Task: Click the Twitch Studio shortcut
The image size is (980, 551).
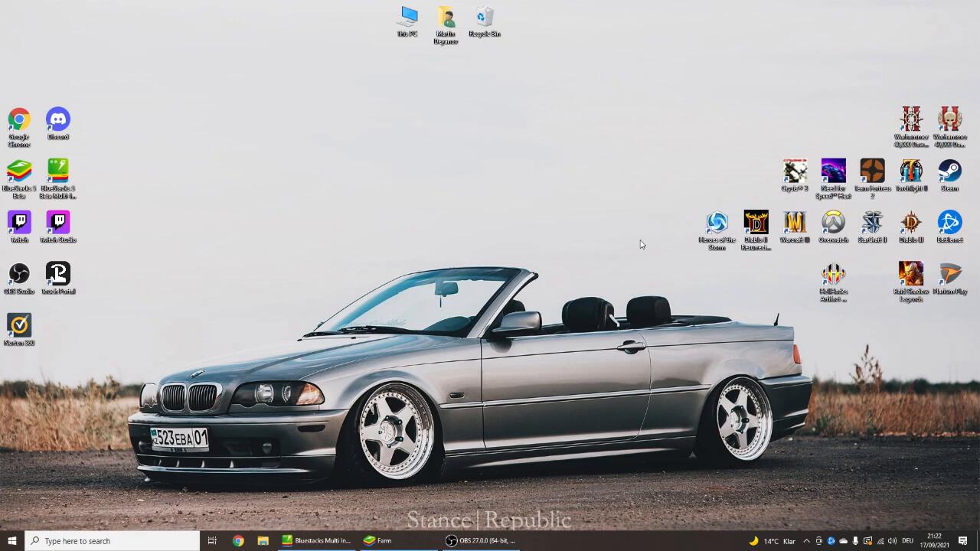Action: 58,224
